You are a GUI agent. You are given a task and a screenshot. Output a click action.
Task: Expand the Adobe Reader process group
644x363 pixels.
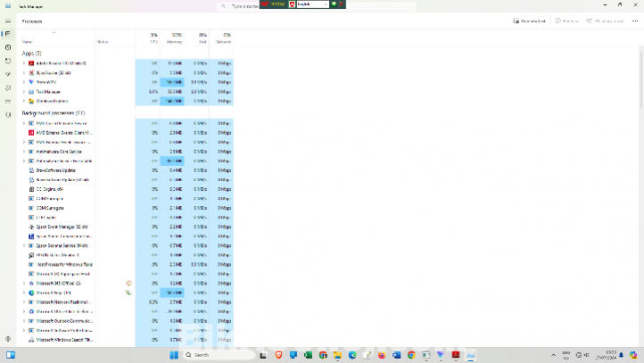(24, 63)
